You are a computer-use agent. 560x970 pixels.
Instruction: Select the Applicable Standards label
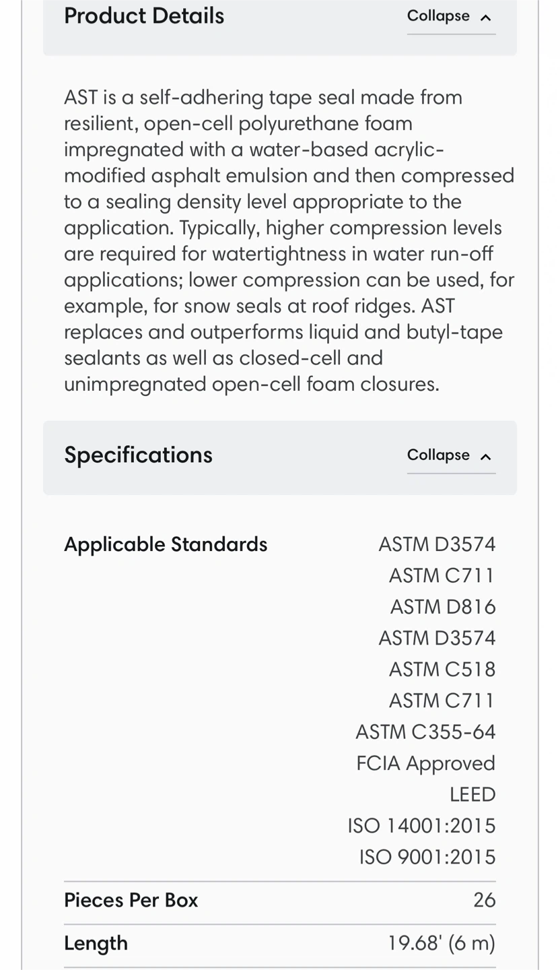tap(166, 544)
